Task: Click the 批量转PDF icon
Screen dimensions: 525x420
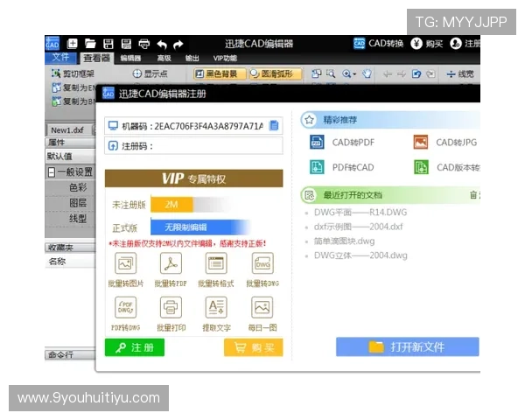Action: pyautogui.click(x=171, y=263)
